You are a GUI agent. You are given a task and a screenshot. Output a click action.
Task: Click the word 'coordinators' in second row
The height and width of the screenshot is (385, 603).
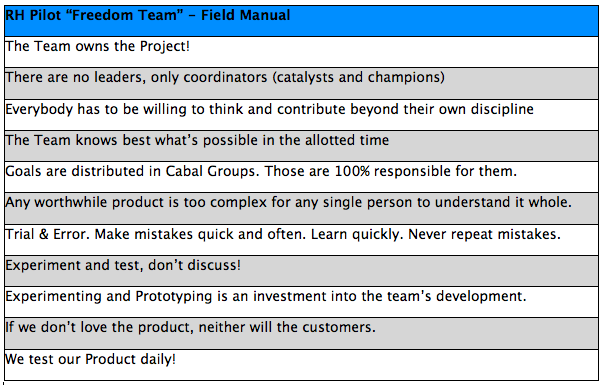(x=225, y=77)
